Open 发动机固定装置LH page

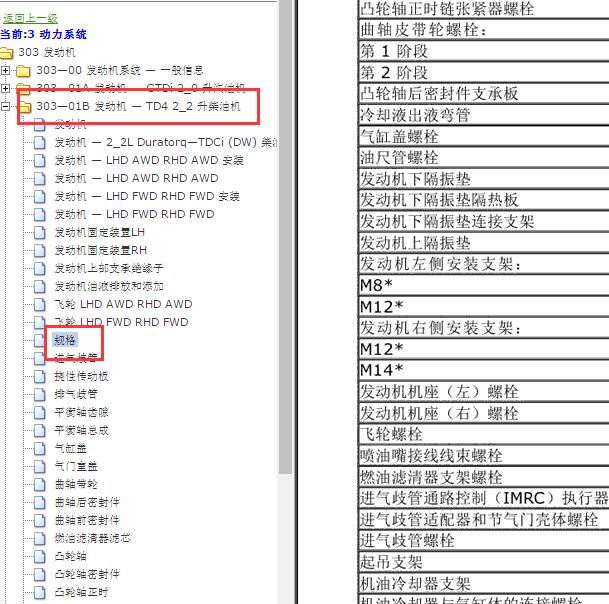[x=99, y=232]
